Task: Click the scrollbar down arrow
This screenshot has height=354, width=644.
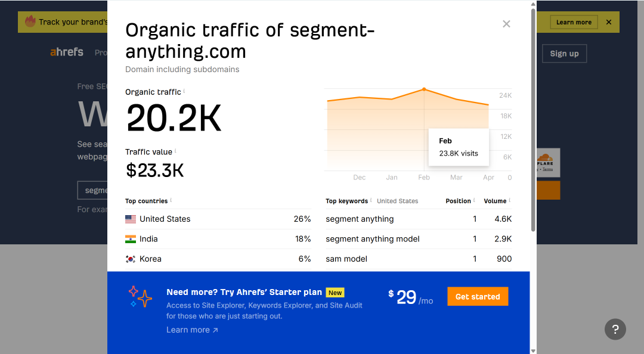Action: click(x=533, y=350)
